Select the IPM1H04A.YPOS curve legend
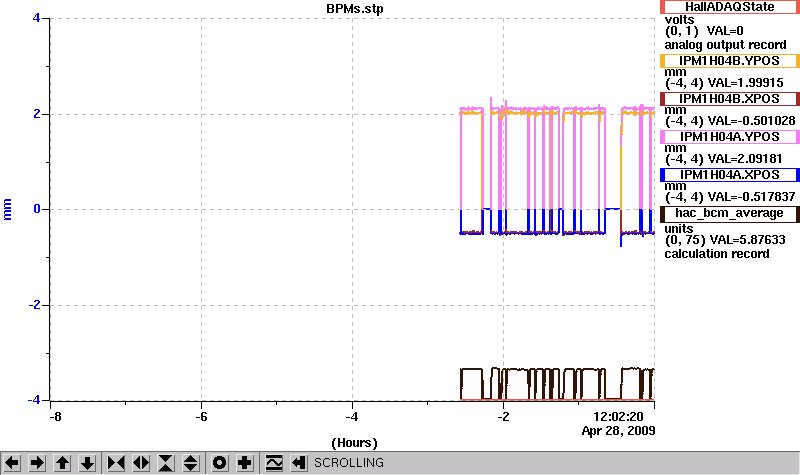 730,137
